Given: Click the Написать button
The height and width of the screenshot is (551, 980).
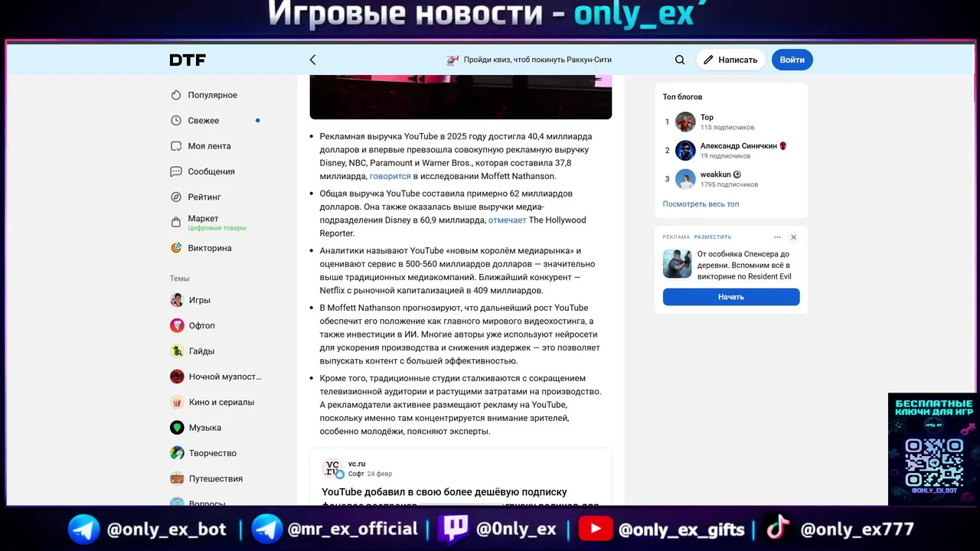Looking at the screenshot, I should [730, 60].
